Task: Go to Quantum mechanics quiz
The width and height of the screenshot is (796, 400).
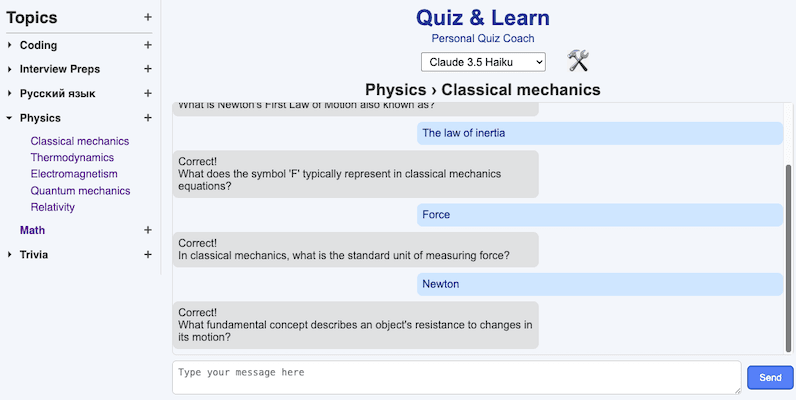Action: (80, 191)
